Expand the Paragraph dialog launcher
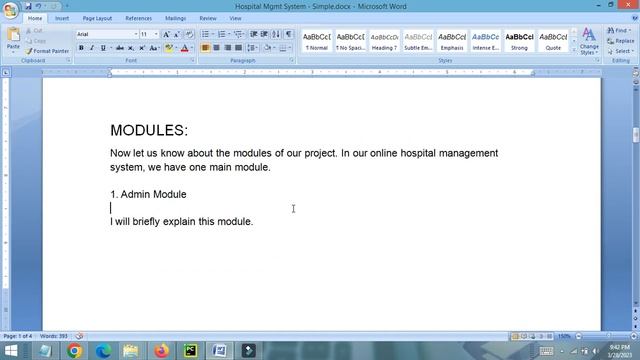This screenshot has height=360, width=640. click(x=292, y=60)
